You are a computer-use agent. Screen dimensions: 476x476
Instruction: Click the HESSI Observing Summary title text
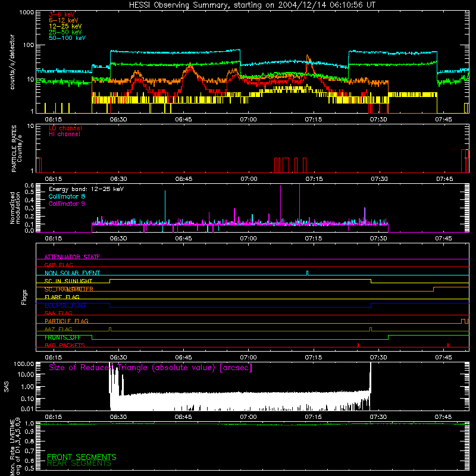[252, 5]
